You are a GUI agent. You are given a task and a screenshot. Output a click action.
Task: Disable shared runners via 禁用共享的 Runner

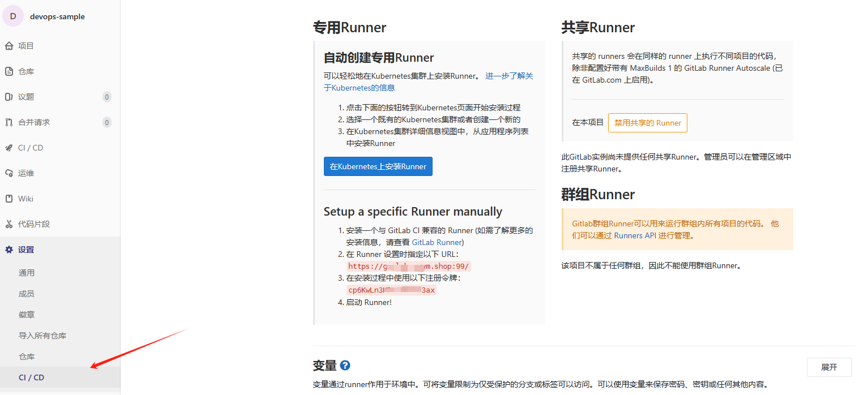coord(647,122)
